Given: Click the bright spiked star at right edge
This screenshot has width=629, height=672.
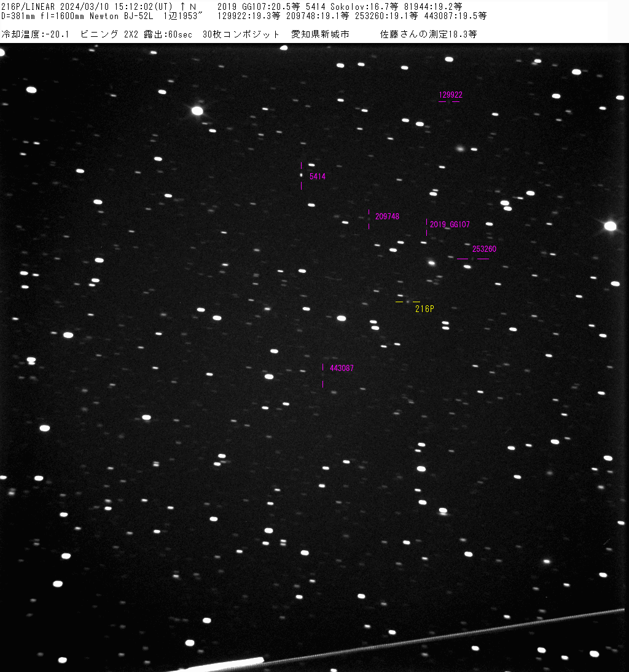Looking at the screenshot, I should pos(610,226).
